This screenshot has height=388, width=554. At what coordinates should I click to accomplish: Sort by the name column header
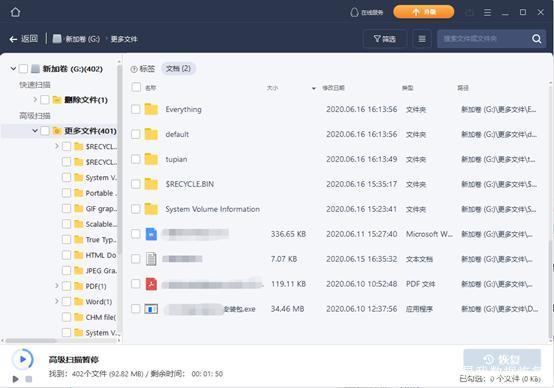click(x=151, y=88)
